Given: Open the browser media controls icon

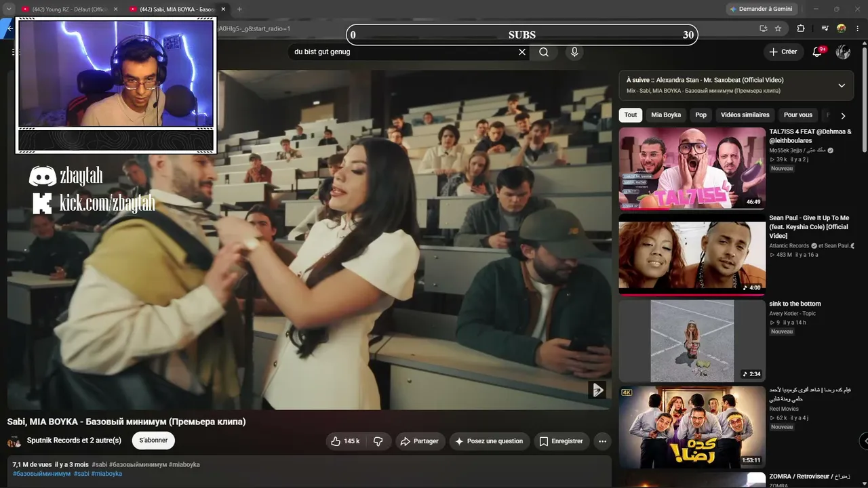Looking at the screenshot, I should click(x=825, y=28).
